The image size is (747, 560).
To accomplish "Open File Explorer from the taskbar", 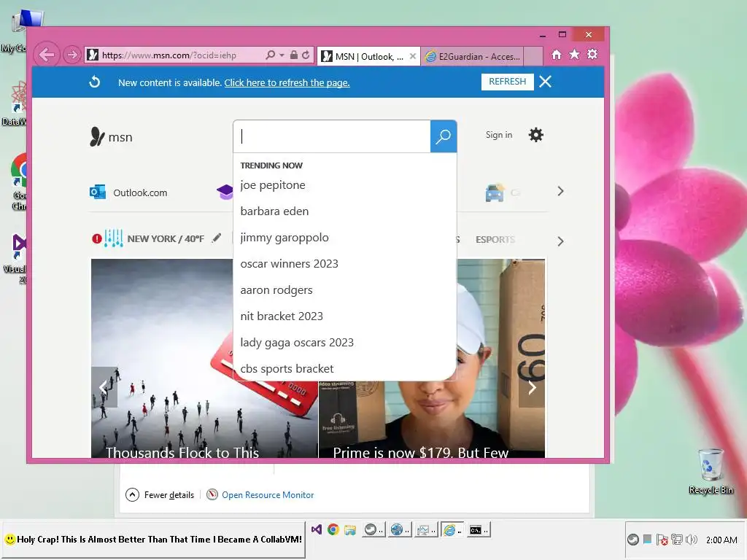I will (x=350, y=529).
